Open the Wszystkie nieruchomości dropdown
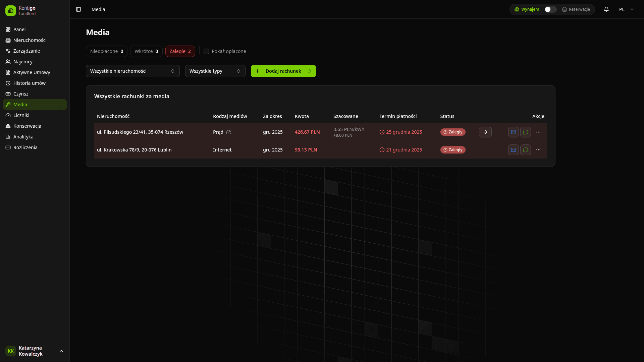The image size is (644, 362). pyautogui.click(x=132, y=71)
